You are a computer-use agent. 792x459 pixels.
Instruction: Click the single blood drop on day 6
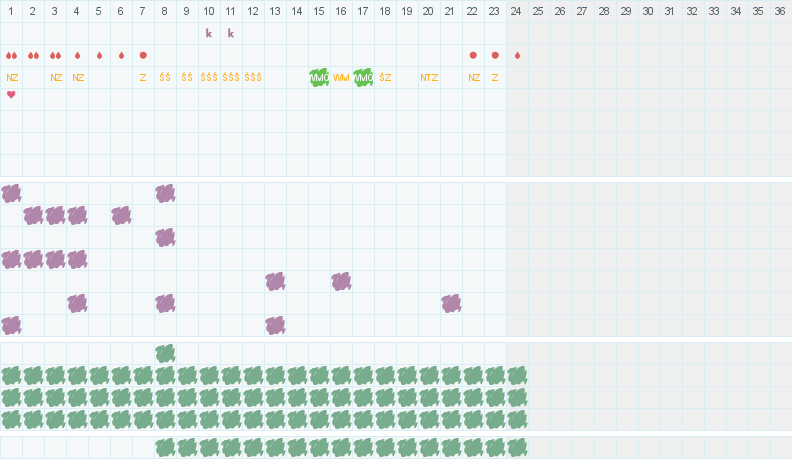pyautogui.click(x=121, y=55)
